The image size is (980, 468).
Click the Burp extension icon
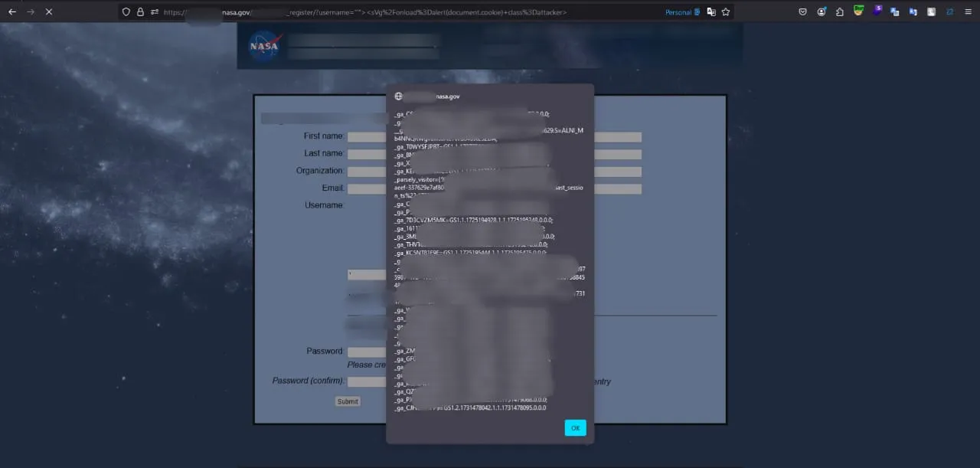click(x=858, y=11)
